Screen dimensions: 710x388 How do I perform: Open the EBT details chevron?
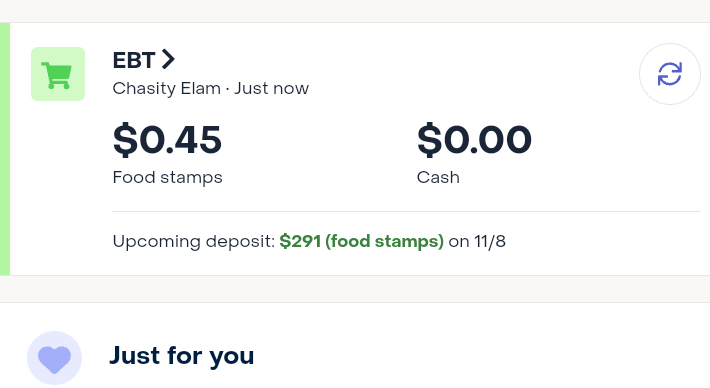coord(168,59)
